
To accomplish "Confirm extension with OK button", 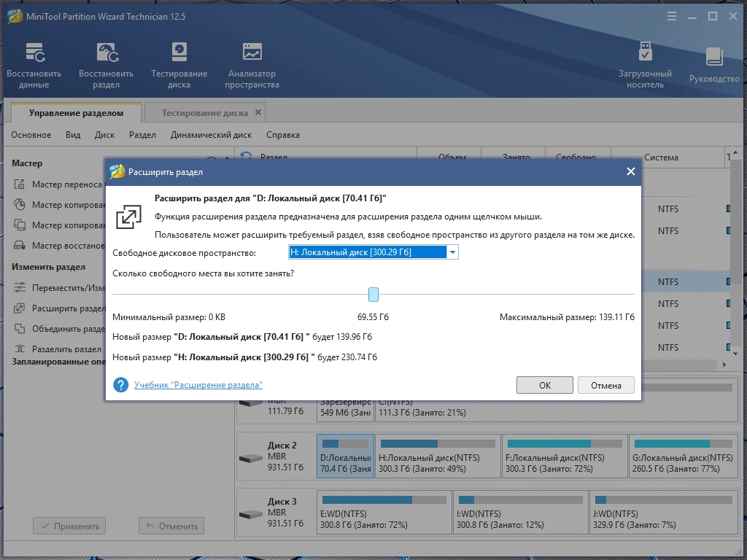I will 544,385.
